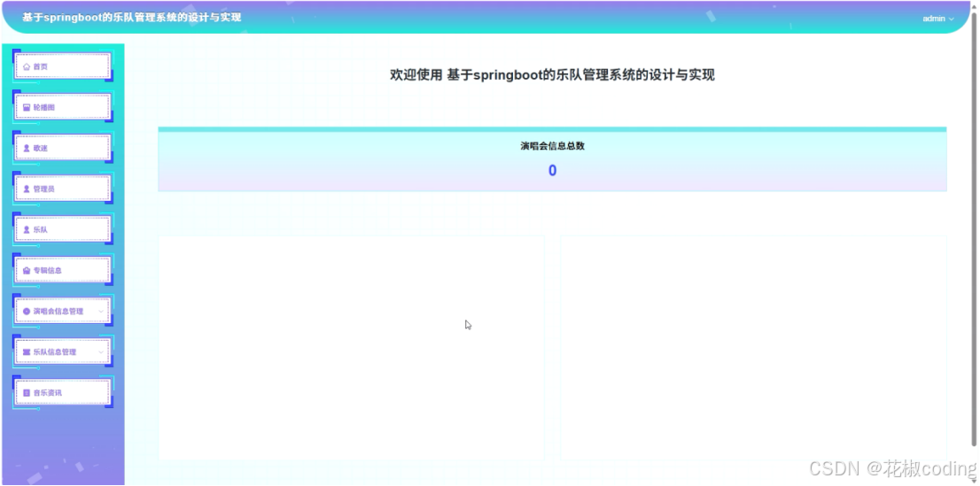Screen dimensions: 980x486
Task: Select the 专辑信息 menu item
Action: click(x=63, y=271)
